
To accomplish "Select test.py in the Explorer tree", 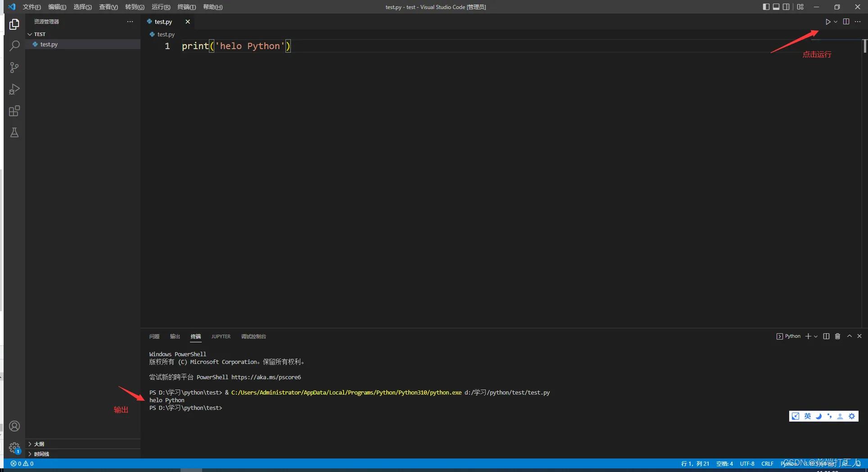I will click(49, 44).
